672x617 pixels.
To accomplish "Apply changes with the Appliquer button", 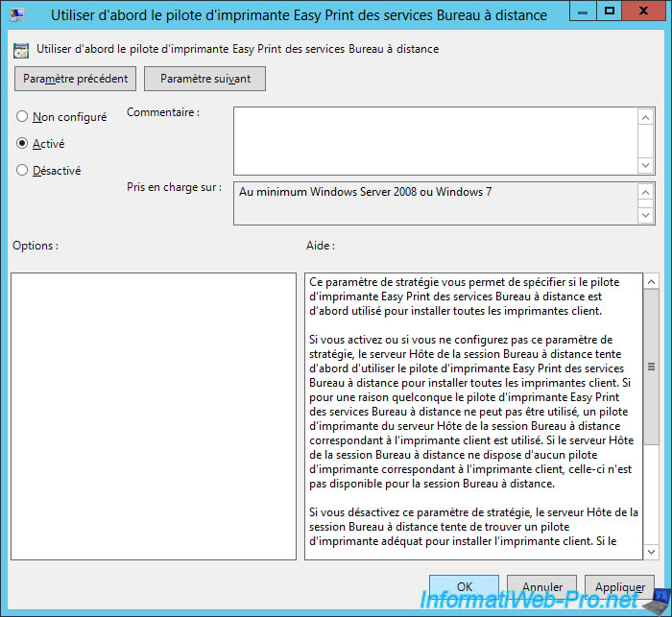I will pyautogui.click(x=620, y=586).
